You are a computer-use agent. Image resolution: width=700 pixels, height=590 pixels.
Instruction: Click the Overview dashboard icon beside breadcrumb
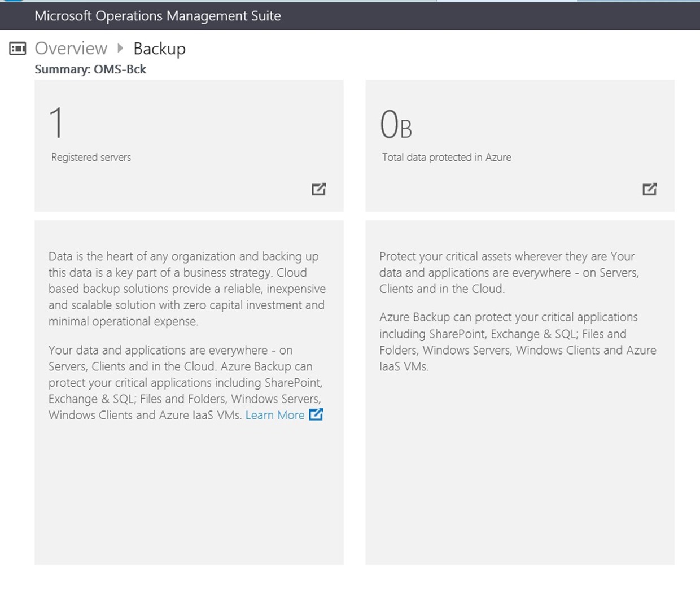(17, 49)
